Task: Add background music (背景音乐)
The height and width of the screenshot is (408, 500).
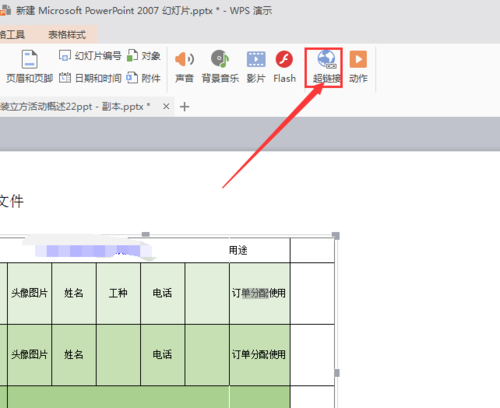Action: coord(220,66)
